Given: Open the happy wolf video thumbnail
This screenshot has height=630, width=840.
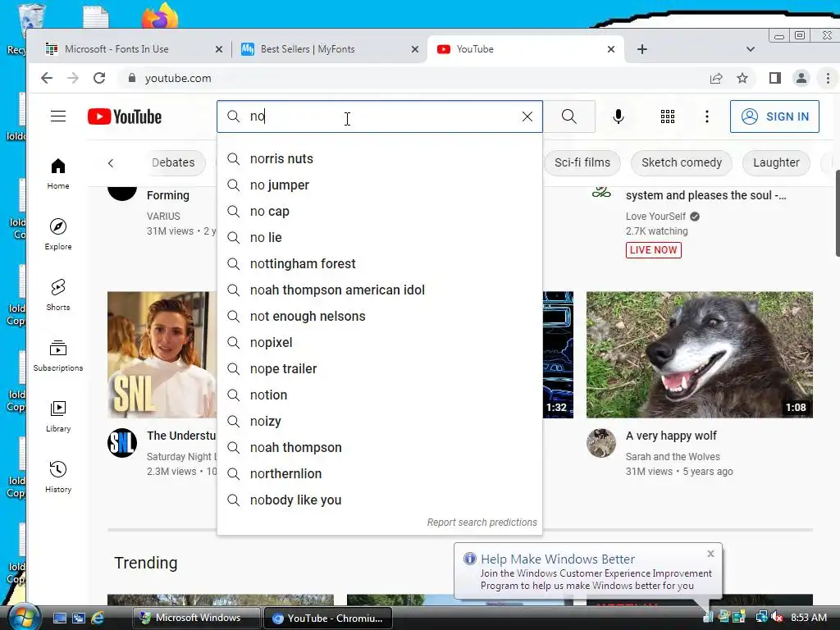Looking at the screenshot, I should coord(700,354).
